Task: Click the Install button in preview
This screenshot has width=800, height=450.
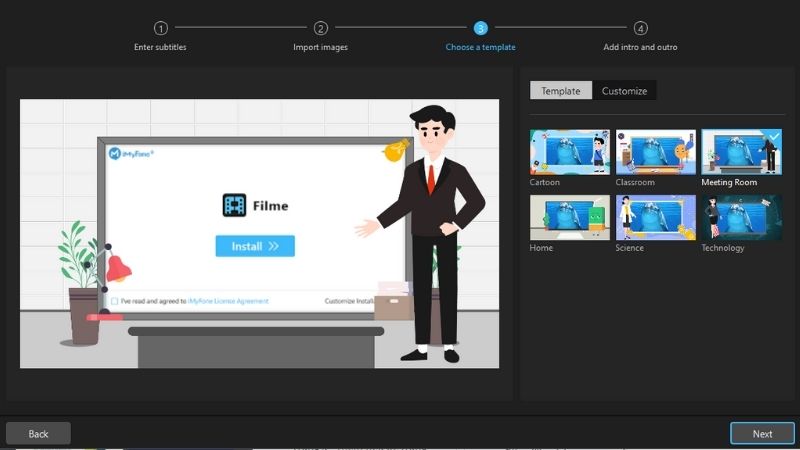Action: click(x=255, y=246)
